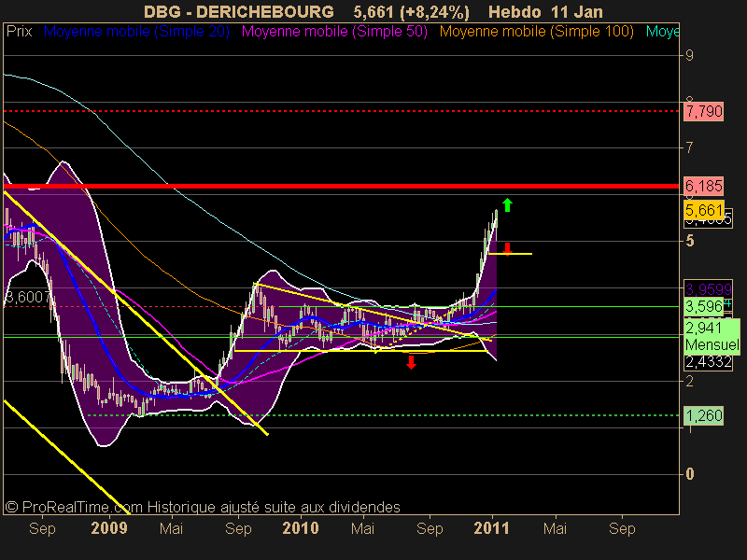Screen dimensions: 747x560
Task: Select the Moyenne mobile (Simple 100) legend
Action: [536, 32]
